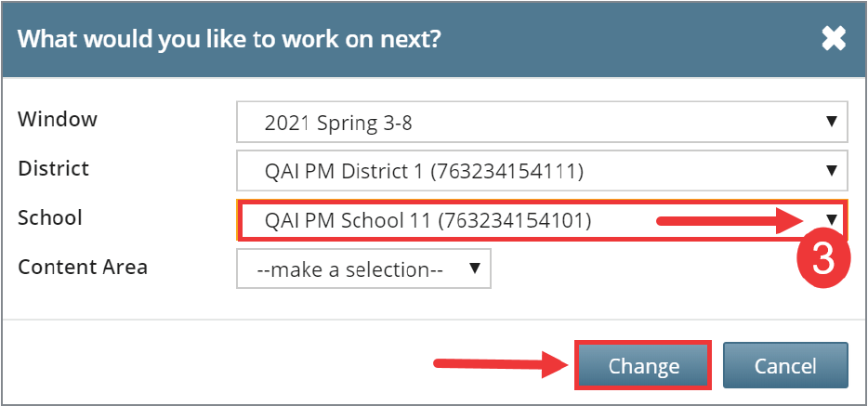
Task: Click the School dropdown's black arrow
Action: click(x=833, y=220)
